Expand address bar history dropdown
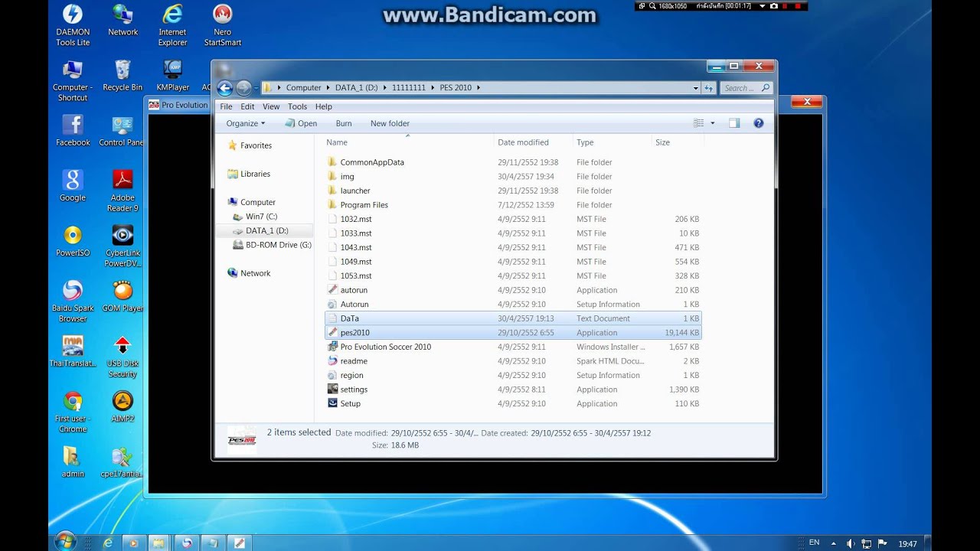This screenshot has width=980, height=551. [695, 88]
